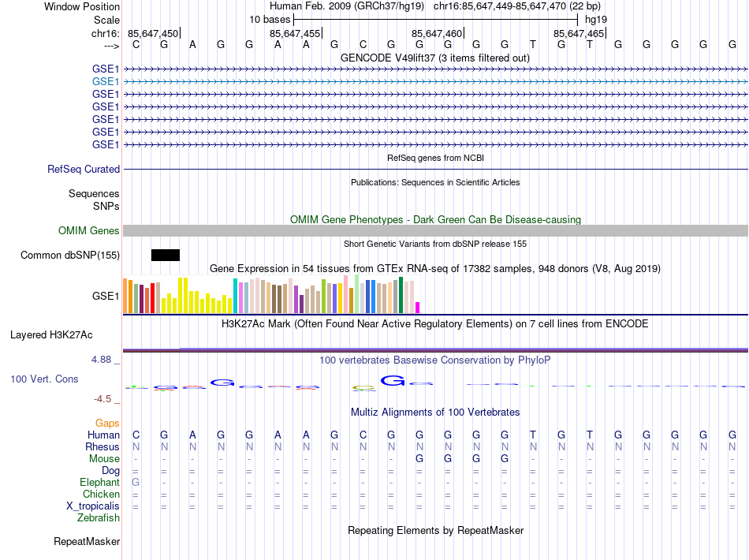Screen dimensions: 749x560
Task: Click the gray OMIM Genes bar
Action: click(x=435, y=230)
